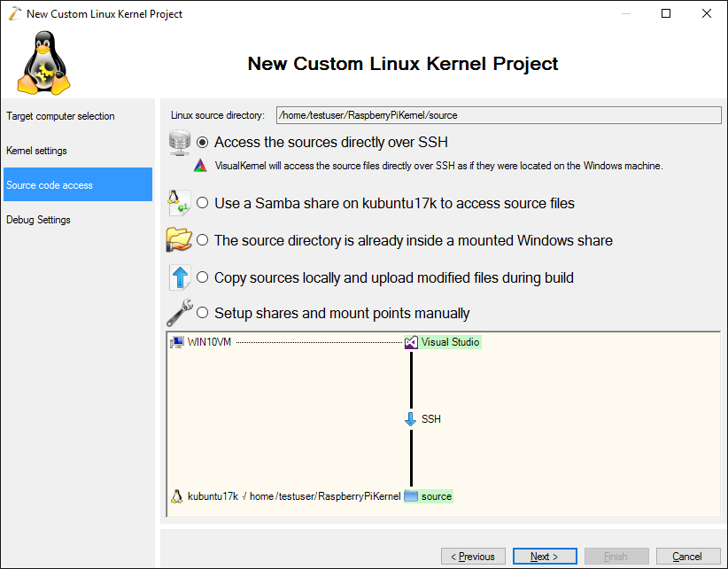The height and width of the screenshot is (569, 728).
Task: Click the VisualKernel triangle logo icon
Action: point(200,166)
